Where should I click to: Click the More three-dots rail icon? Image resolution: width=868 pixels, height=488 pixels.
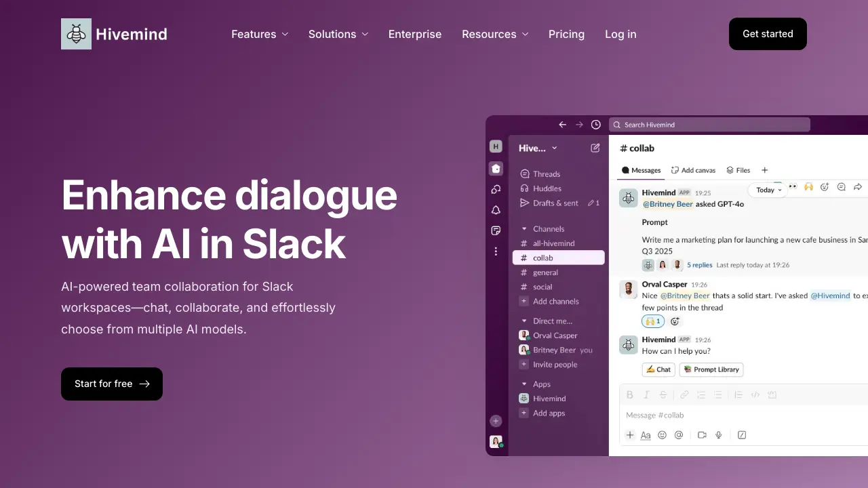[496, 251]
